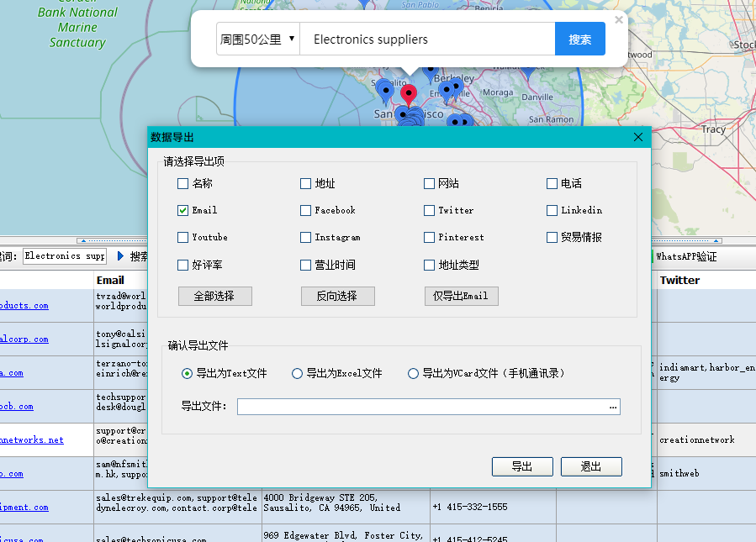Enable the Instagram export checkbox
The width and height of the screenshot is (756, 542).
tap(305, 238)
